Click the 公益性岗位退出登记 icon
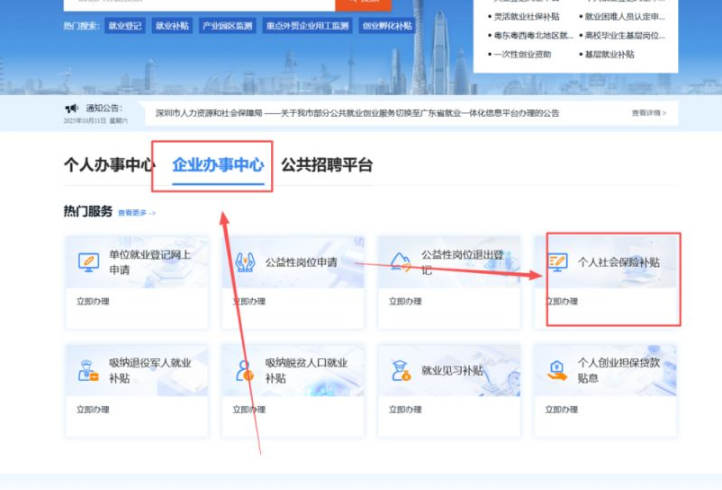Viewport: 722px width, 490px height. point(401,262)
